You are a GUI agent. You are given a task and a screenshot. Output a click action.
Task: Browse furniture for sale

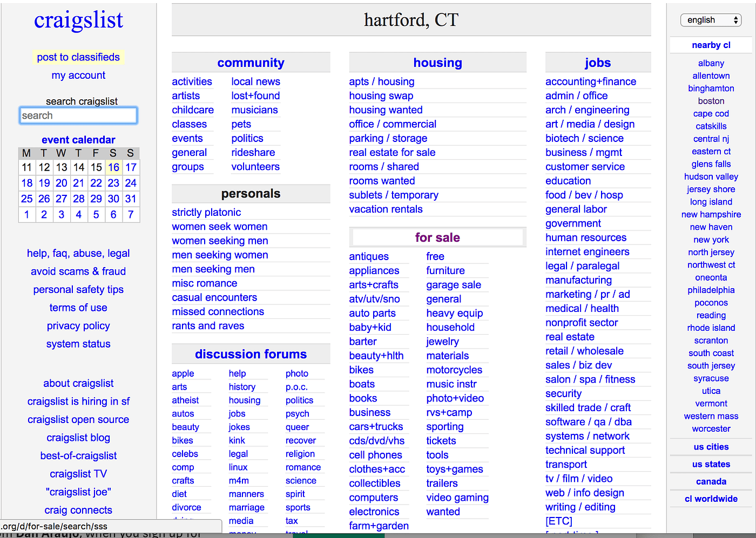[446, 270]
